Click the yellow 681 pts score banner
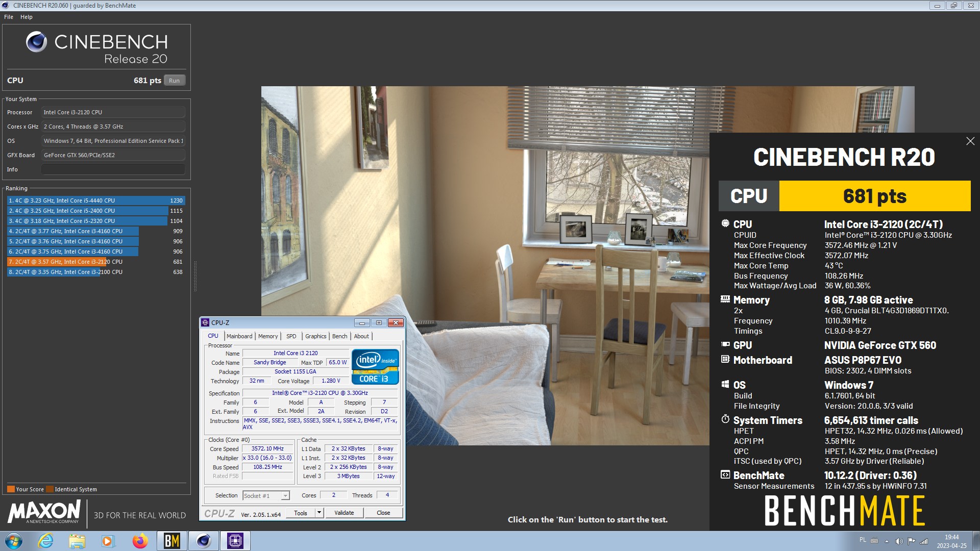The width and height of the screenshot is (980, 551). coord(875,196)
